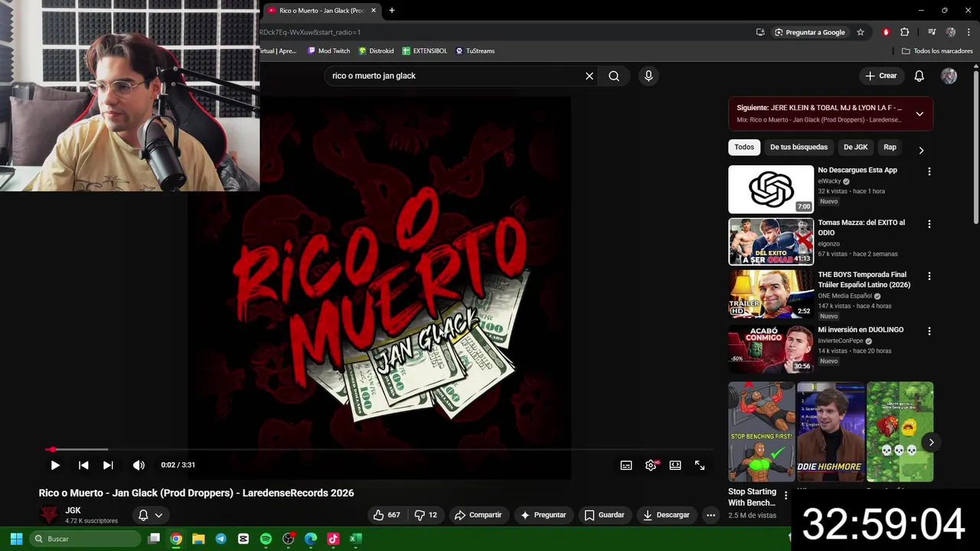Open more actions next to Descargar
The height and width of the screenshot is (551, 980).
point(710,515)
